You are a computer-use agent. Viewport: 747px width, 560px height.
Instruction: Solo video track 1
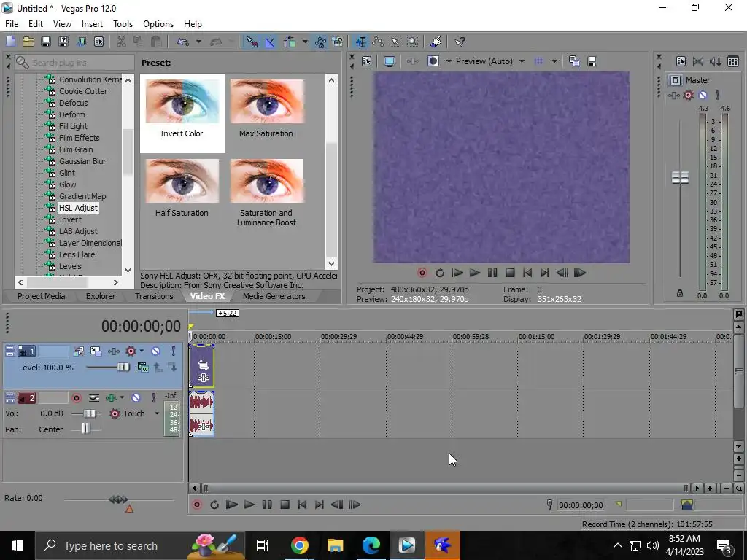[x=174, y=351]
